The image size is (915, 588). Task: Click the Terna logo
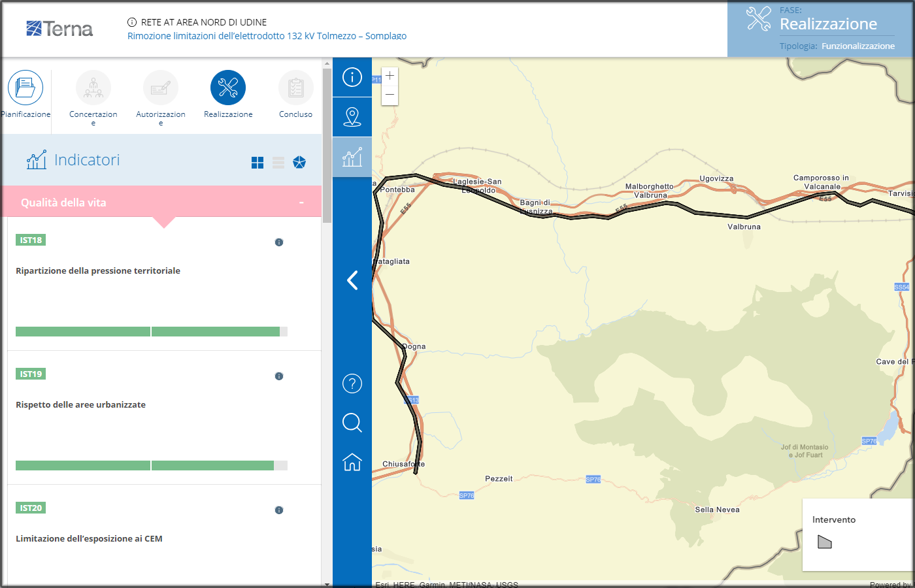59,29
